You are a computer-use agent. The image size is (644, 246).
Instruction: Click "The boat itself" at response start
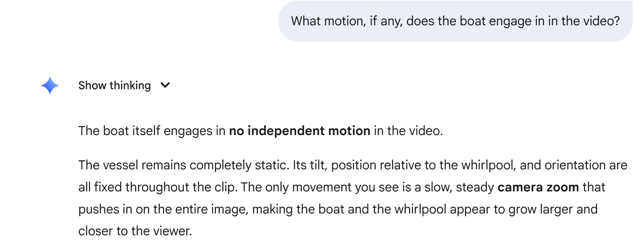(119, 131)
